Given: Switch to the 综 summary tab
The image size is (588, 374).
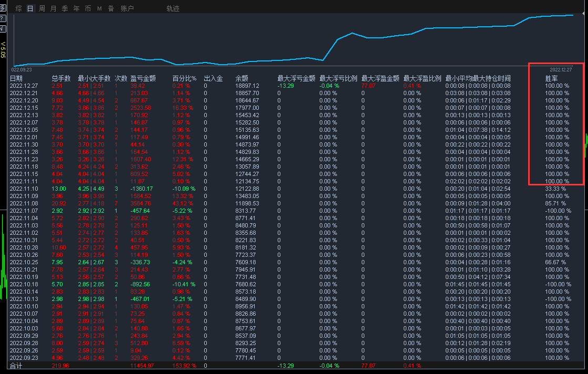Looking at the screenshot, I should click(x=19, y=8).
